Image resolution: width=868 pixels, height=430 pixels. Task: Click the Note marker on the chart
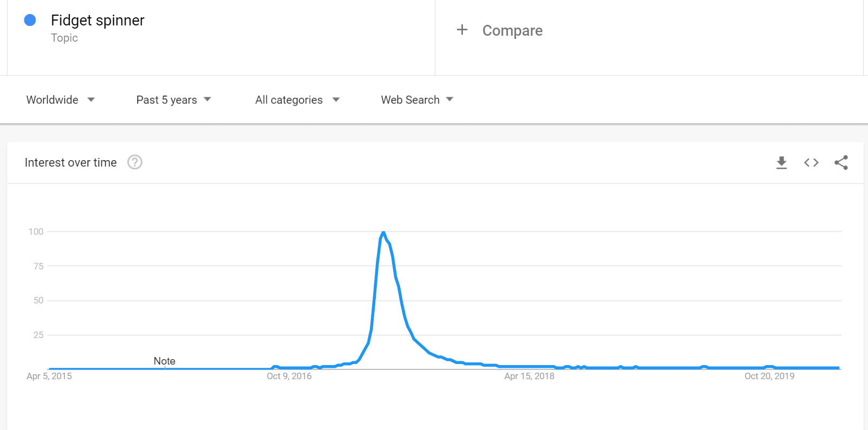pos(164,361)
